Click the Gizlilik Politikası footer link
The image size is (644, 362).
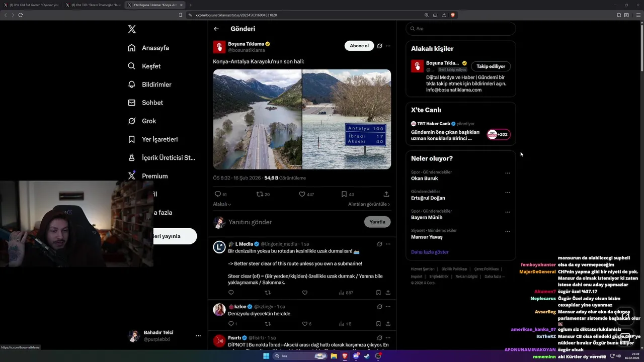(454, 269)
